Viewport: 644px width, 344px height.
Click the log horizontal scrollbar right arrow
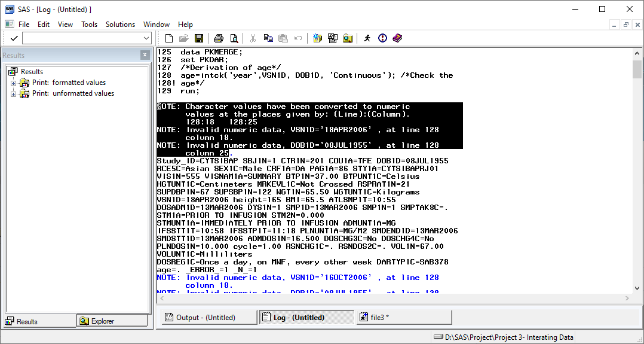[x=627, y=298]
